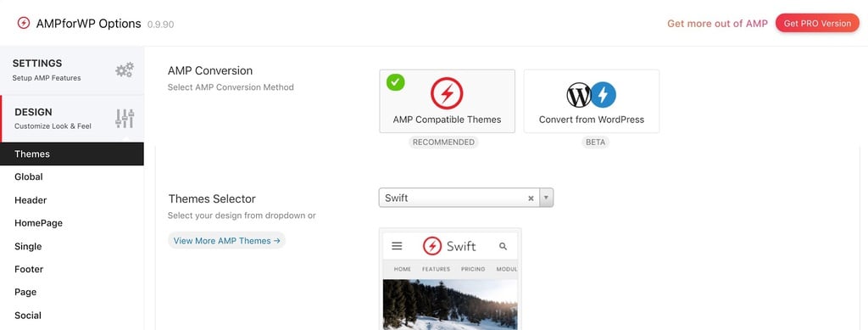Click PRICING in the Swift preview nav
This screenshot has width=868, height=330.
click(473, 269)
